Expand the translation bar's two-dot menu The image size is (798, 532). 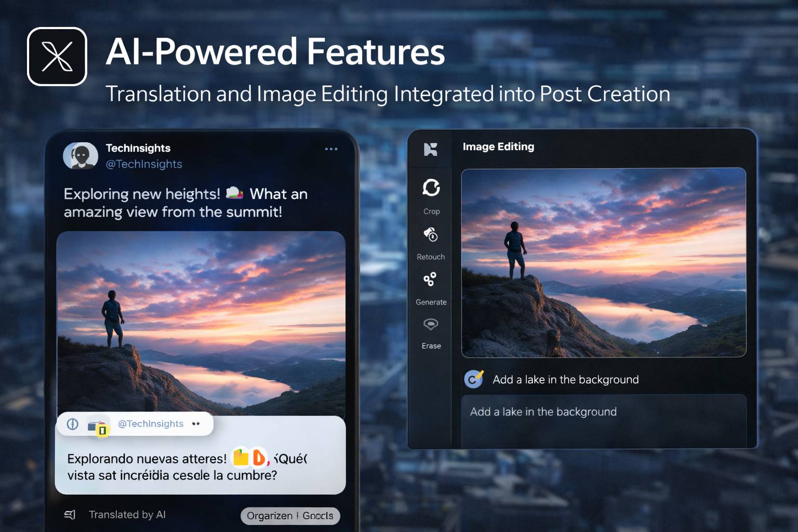pos(196,424)
